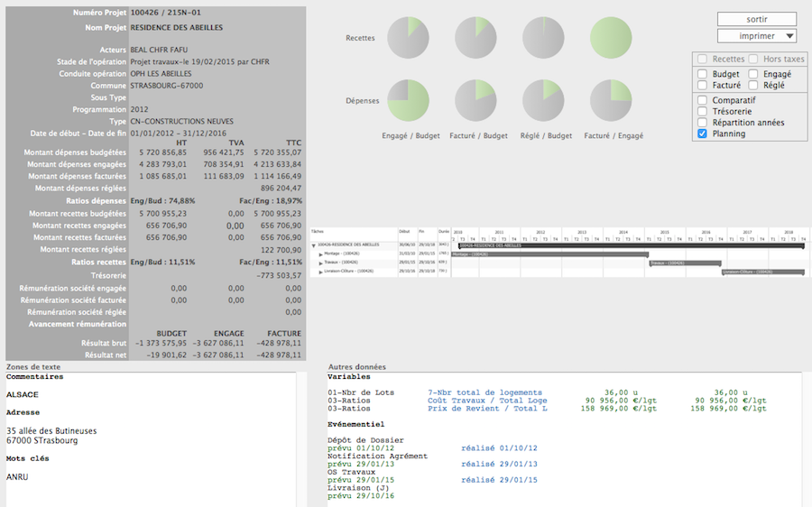Viewport: 812px width, 507px height.
Task: Click the Recettes Engagé / Budget pie chart
Action: click(x=408, y=38)
